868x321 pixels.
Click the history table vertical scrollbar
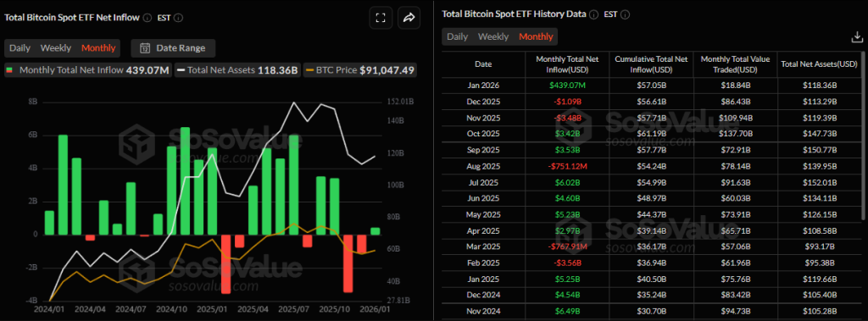(864, 136)
